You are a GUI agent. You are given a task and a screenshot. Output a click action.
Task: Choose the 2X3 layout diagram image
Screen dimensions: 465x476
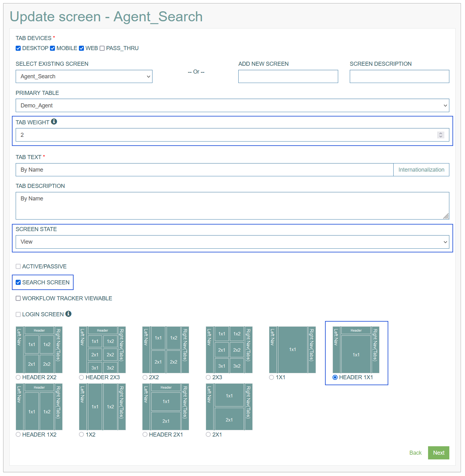point(229,350)
